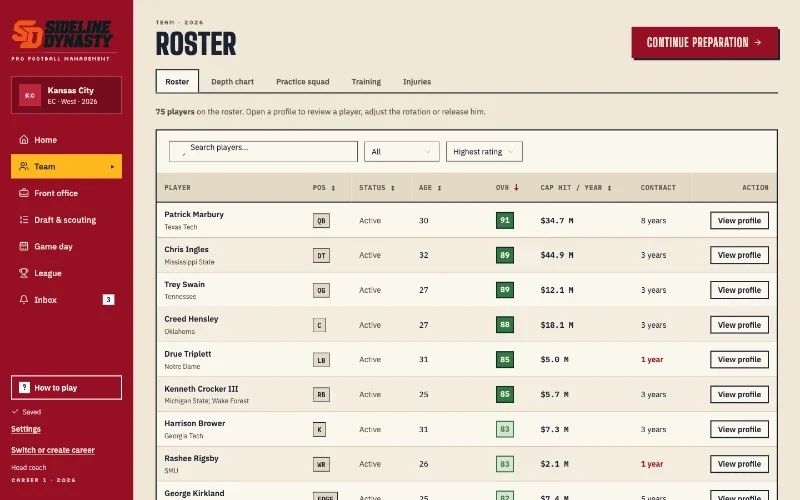Switch to the Roster tab

tap(177, 82)
